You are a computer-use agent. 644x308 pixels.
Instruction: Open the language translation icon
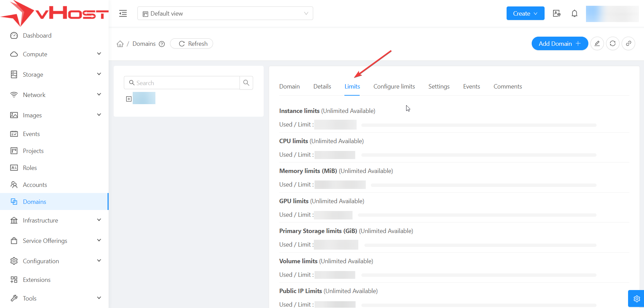(x=556, y=14)
